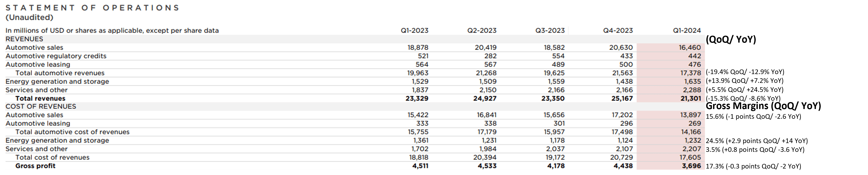
Task: Select the Q2-2023 column header
Action: (x=481, y=30)
